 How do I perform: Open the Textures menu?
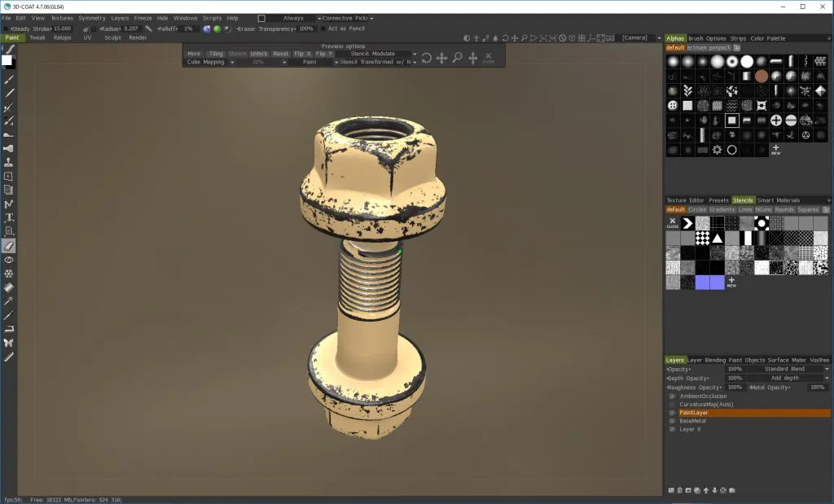[x=62, y=18]
